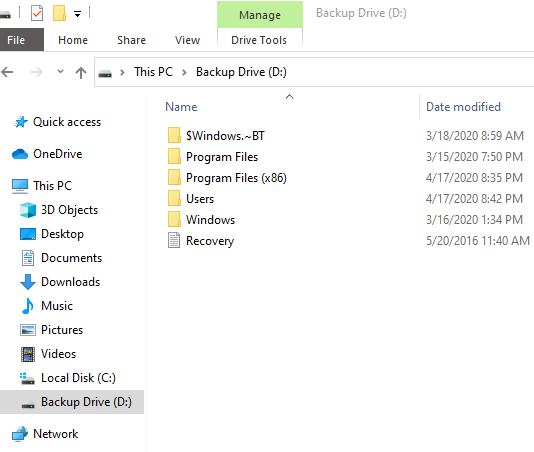The width and height of the screenshot is (534, 452).
Task: Expand the chevron after This PC
Action: 184,72
